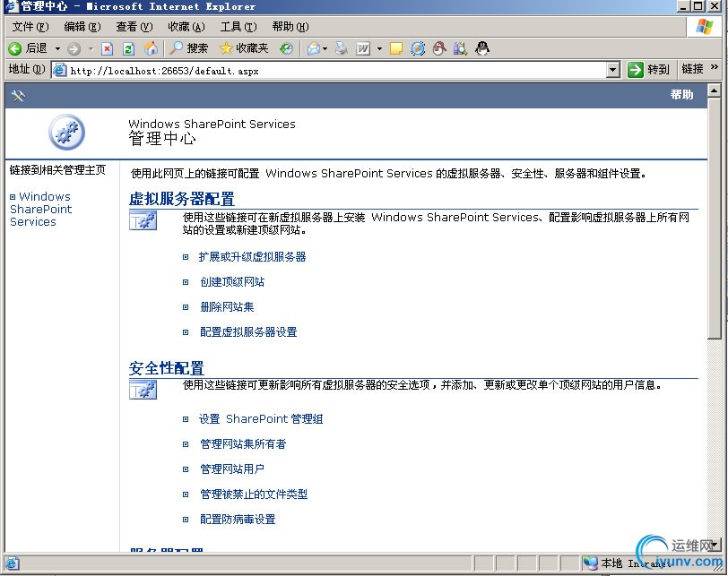
Task: Open Windows SharePoint Services sidebar link
Action: coord(41,209)
